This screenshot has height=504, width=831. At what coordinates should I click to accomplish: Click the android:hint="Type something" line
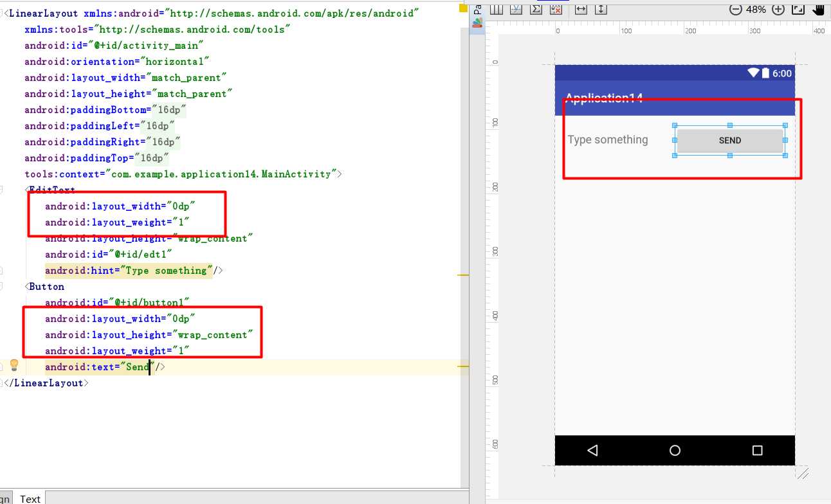point(134,271)
